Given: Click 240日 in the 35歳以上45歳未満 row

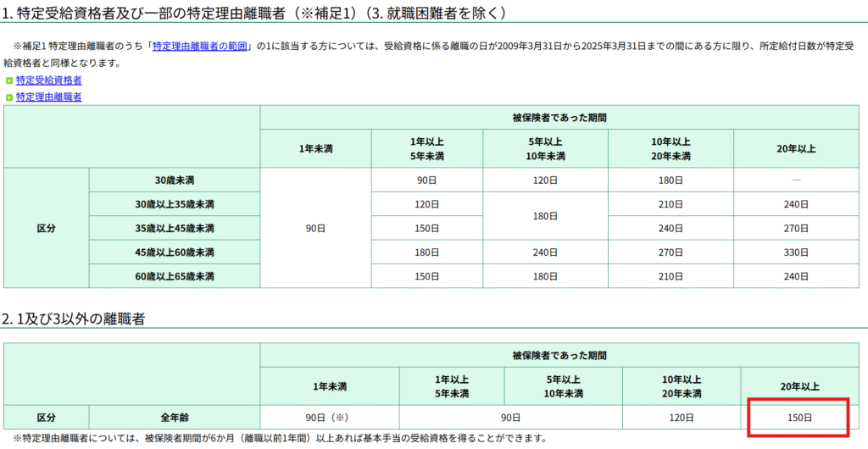Looking at the screenshot, I should 671,228.
